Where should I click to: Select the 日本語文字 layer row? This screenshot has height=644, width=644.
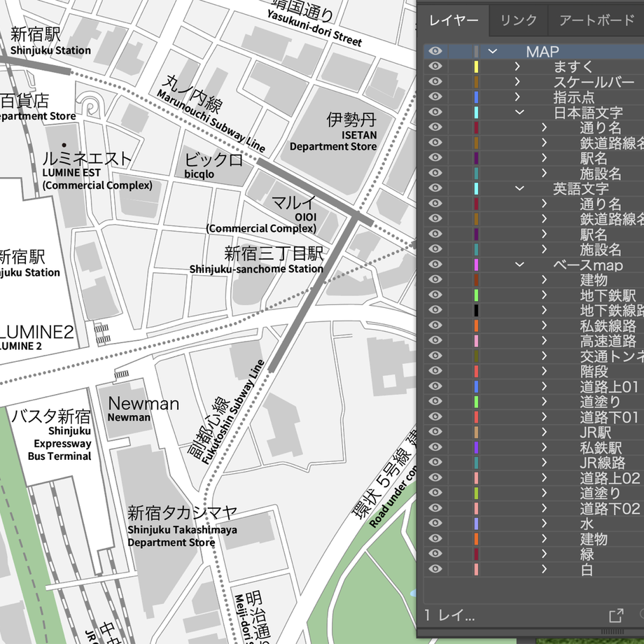pos(533,112)
